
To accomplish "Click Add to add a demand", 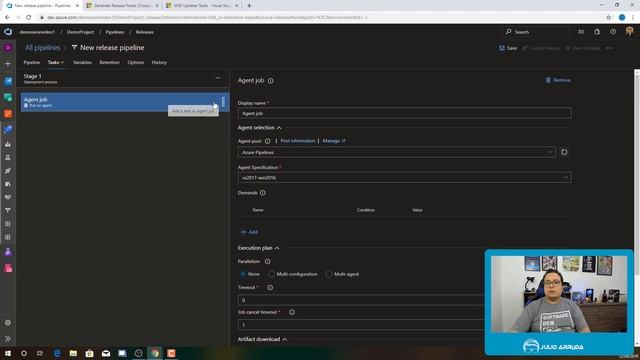I will [x=249, y=232].
